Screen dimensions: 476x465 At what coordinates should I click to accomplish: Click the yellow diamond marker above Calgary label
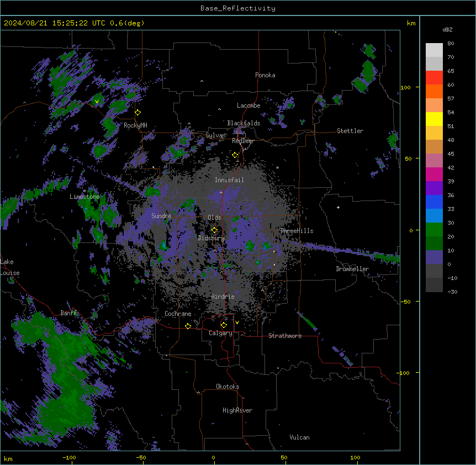pyautogui.click(x=224, y=325)
